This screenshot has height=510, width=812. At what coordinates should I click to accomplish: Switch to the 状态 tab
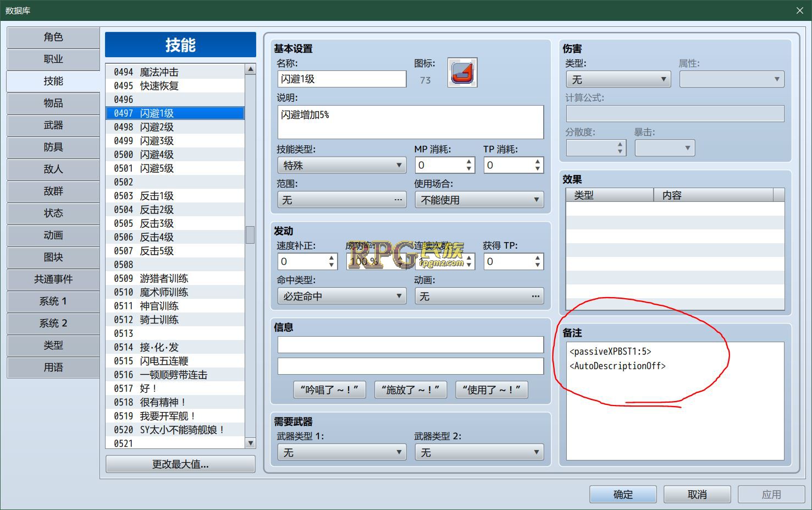(x=53, y=213)
